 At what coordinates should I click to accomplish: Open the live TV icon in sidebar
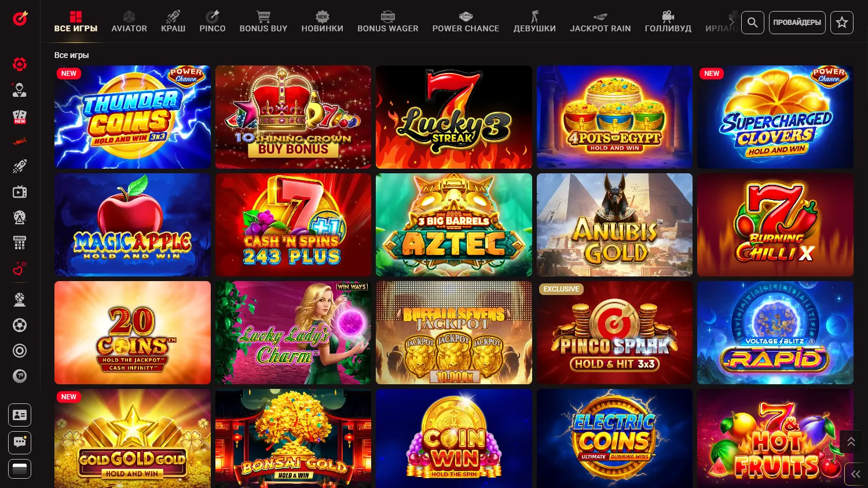click(20, 192)
